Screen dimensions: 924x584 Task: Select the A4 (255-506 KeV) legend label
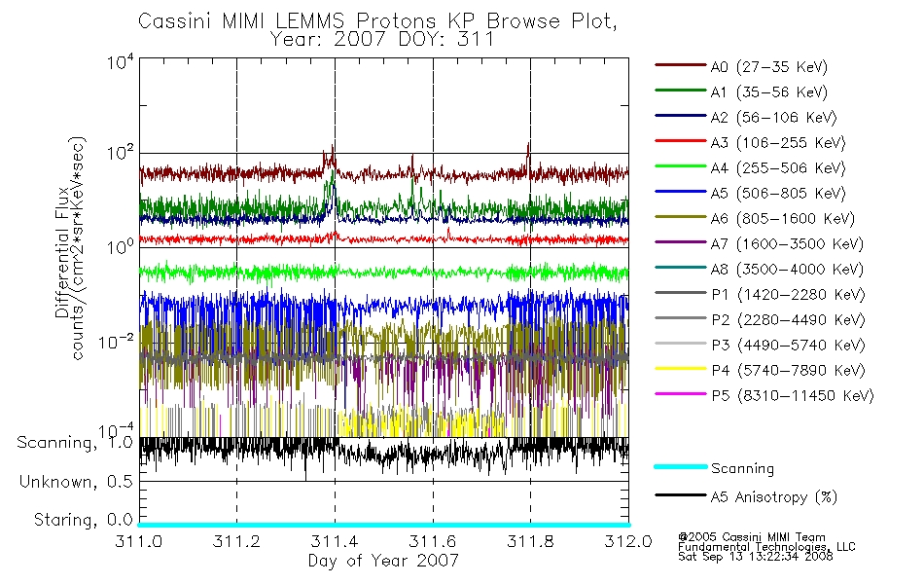click(x=778, y=168)
